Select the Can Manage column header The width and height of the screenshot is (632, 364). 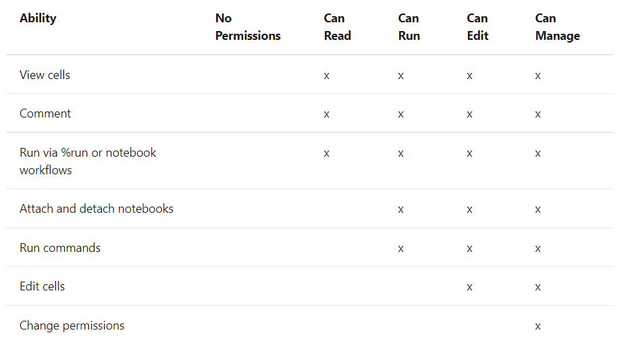(x=558, y=27)
